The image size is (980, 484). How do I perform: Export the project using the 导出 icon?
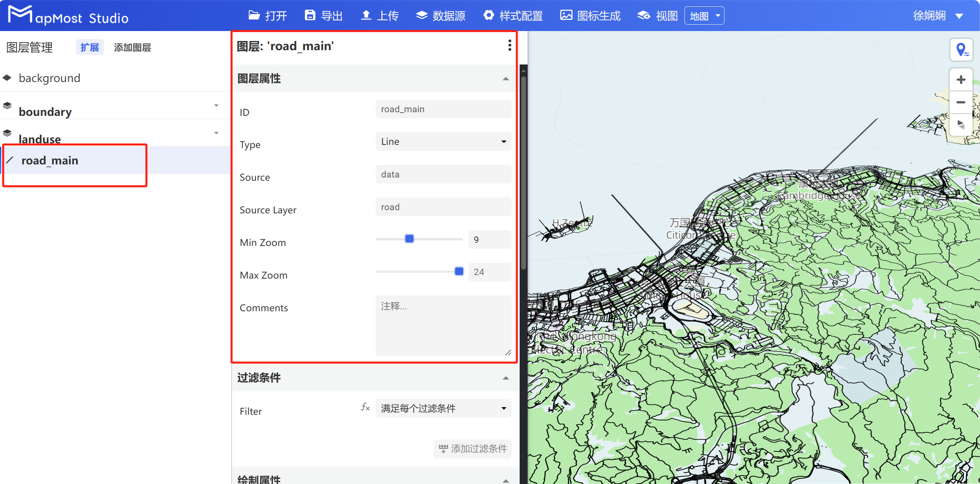pos(324,16)
